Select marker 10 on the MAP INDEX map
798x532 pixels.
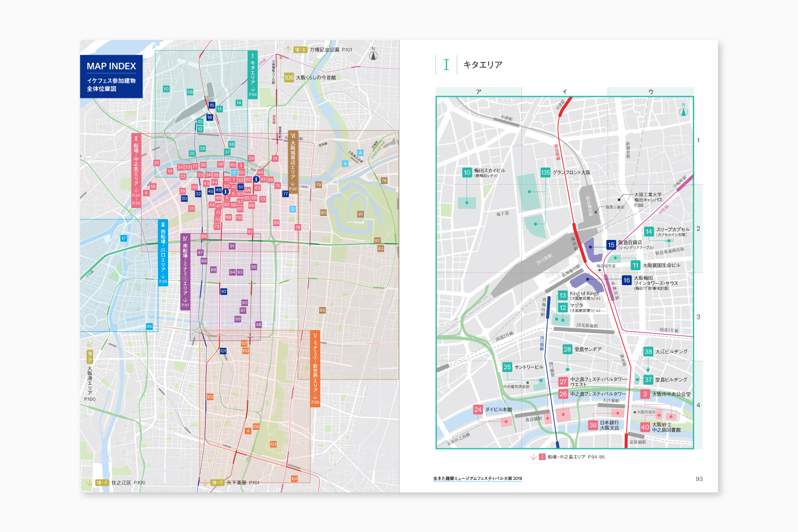(166, 89)
